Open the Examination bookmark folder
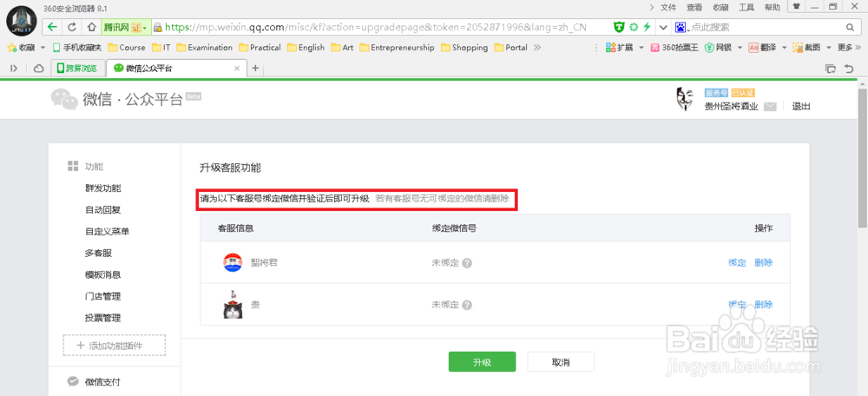Image resolution: width=868 pixels, height=396 pixels. pos(205,48)
